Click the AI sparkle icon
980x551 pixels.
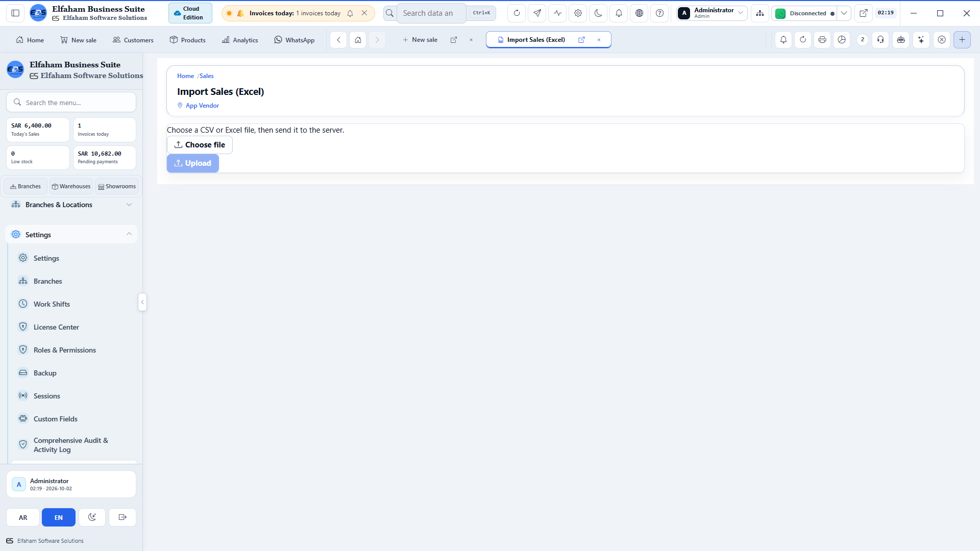(921, 40)
